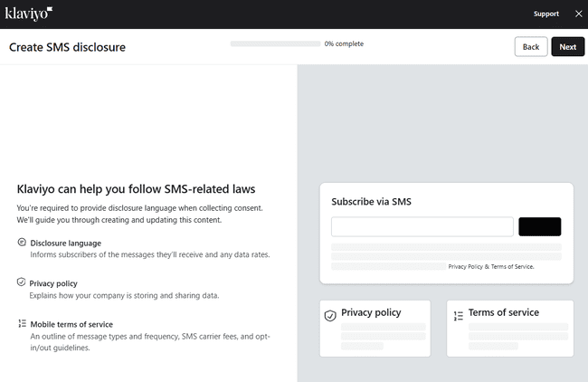588x382 pixels.
Task: Click the Disclosure language label
Action: (65, 243)
